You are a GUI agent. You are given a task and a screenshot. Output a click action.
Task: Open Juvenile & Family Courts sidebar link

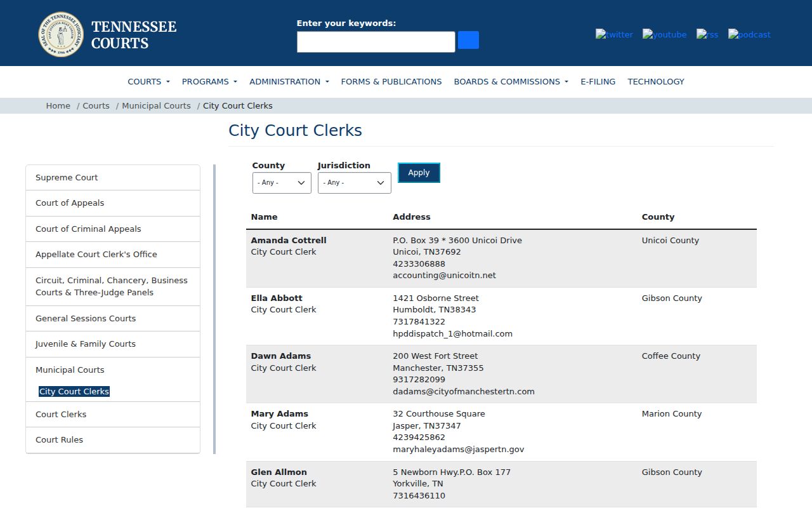coord(113,344)
